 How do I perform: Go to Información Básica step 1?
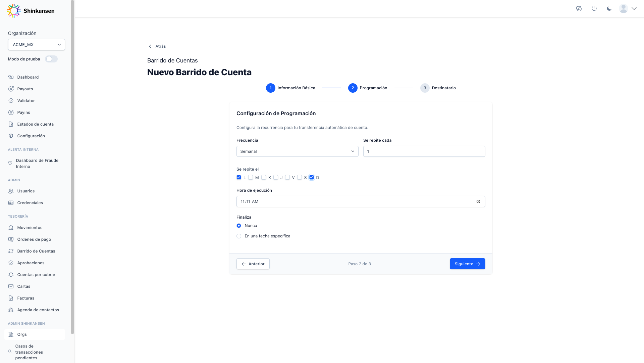point(290,88)
